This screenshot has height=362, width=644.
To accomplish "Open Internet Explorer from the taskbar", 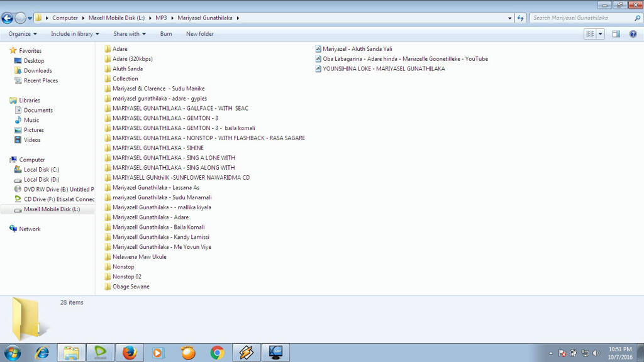I will 42,353.
